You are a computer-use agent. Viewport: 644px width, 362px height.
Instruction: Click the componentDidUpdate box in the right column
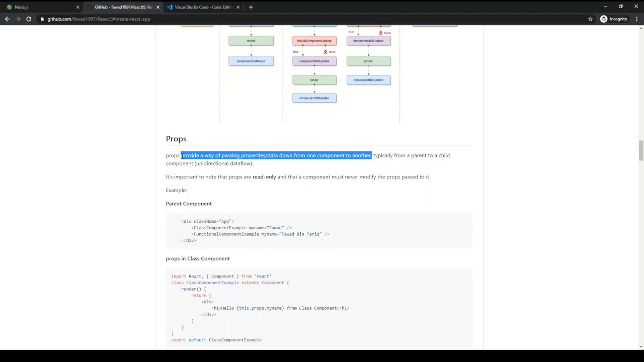[368, 80]
